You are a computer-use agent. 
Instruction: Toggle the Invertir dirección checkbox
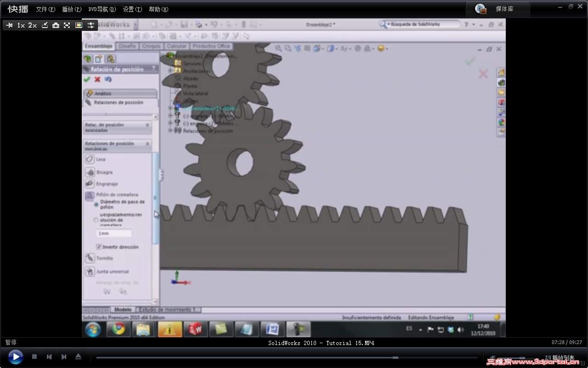(99, 247)
